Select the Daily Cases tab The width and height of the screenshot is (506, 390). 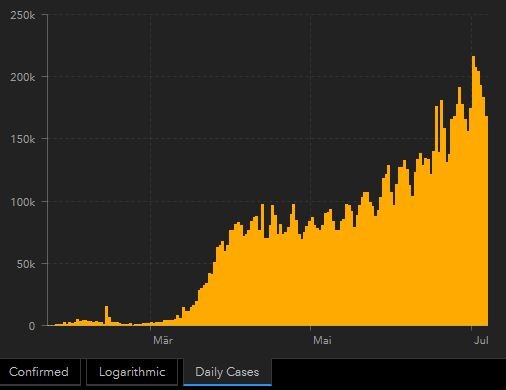point(227,372)
